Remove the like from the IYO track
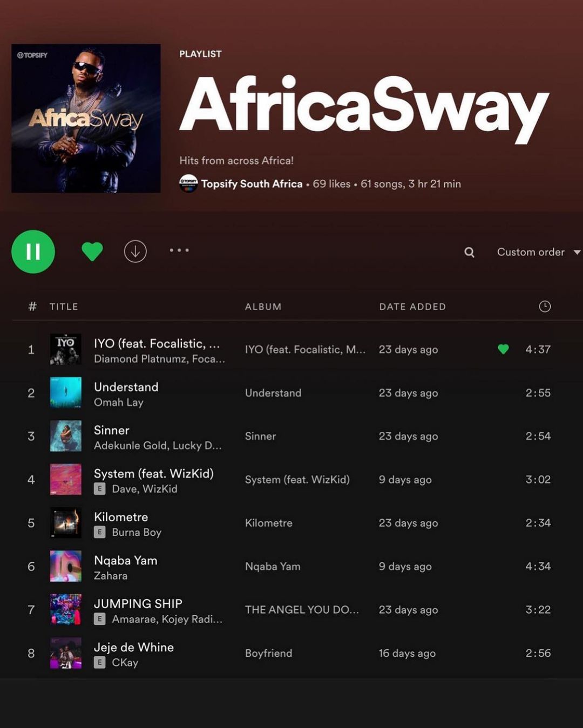Viewport: 583px width, 728px height. 503,349
